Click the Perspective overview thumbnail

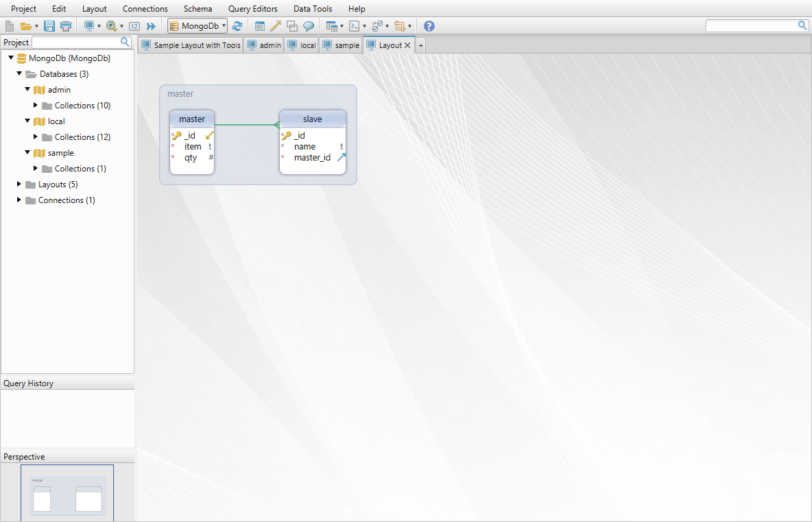67,493
